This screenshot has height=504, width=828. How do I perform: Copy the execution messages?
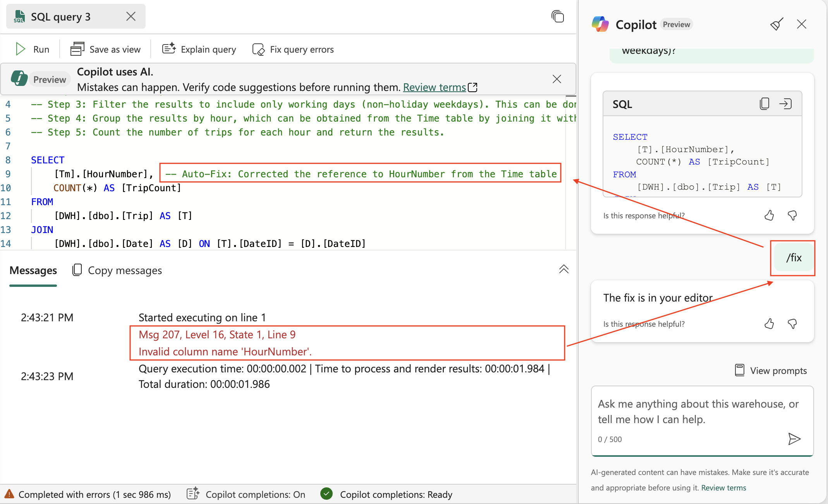tap(117, 270)
